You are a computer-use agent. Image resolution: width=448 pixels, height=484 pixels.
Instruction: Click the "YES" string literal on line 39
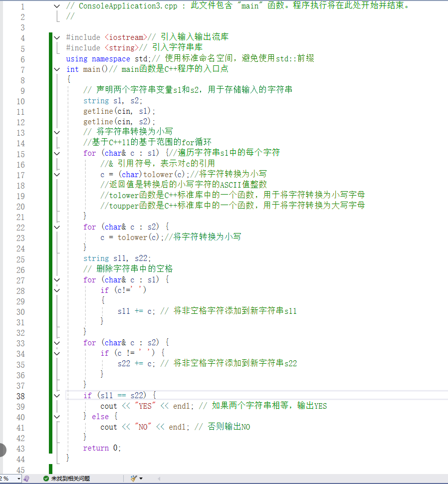(x=145, y=406)
